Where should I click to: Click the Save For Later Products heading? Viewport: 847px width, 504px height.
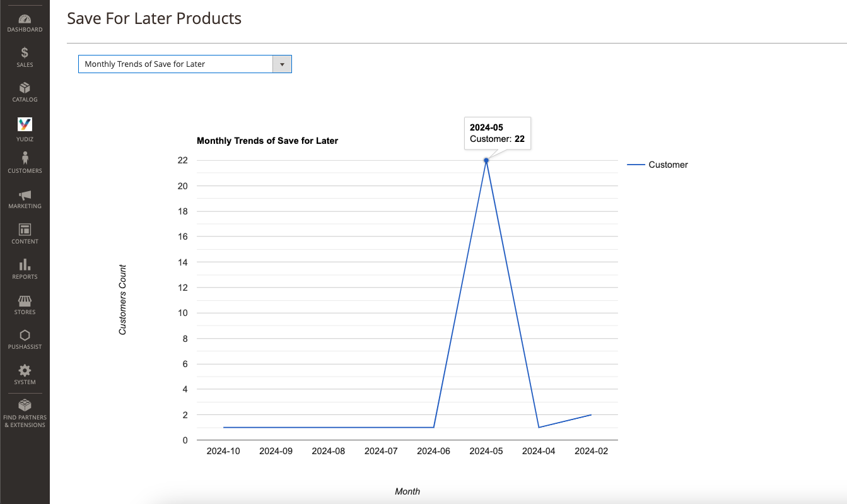155,18
